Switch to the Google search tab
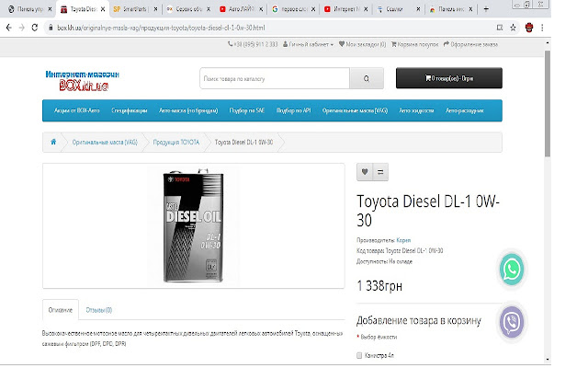Screen dimensions: 588x368 tap(294, 9)
